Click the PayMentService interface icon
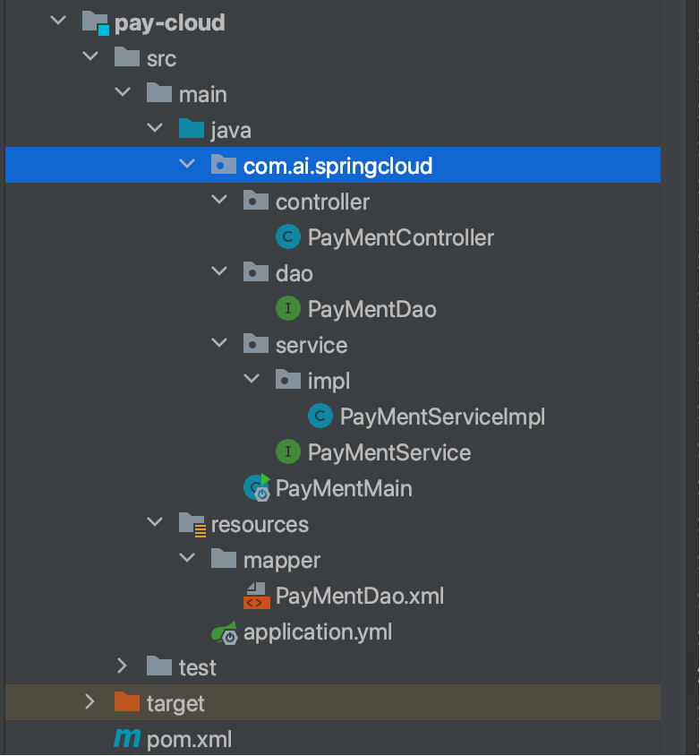Viewport: 700px width, 756px height. [x=287, y=451]
